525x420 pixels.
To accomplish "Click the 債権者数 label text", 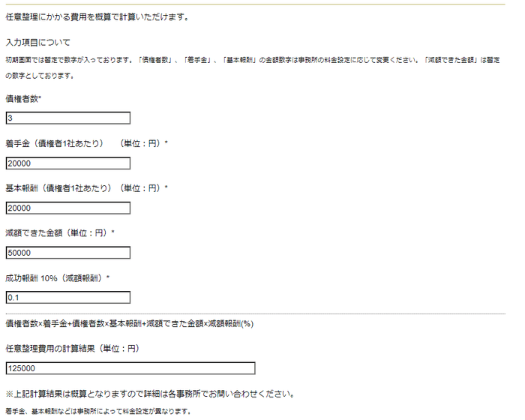I will (x=21, y=99).
